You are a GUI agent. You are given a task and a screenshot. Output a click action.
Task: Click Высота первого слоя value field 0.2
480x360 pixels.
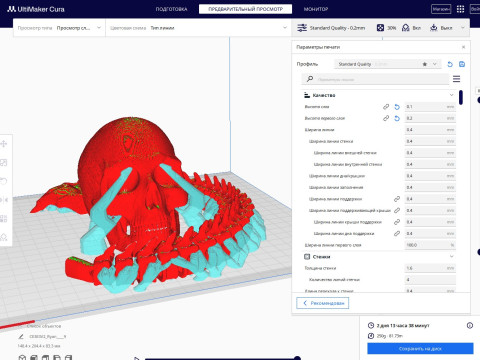[x=430, y=118]
